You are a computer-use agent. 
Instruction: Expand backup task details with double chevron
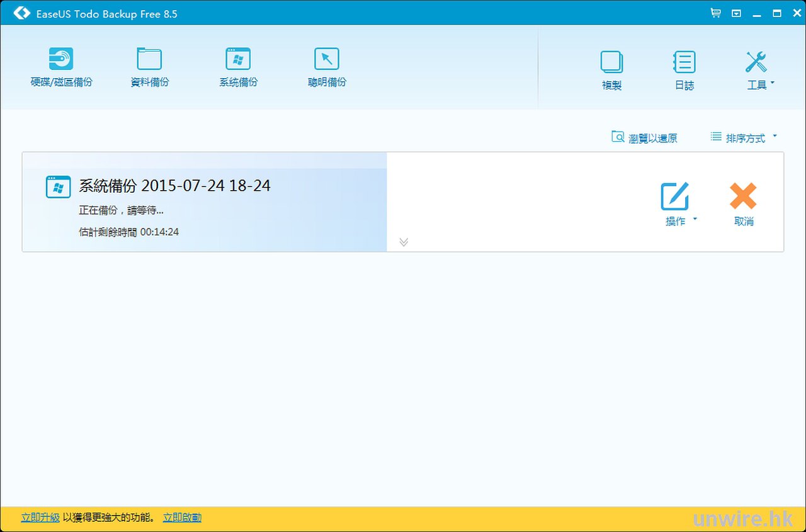coord(404,242)
